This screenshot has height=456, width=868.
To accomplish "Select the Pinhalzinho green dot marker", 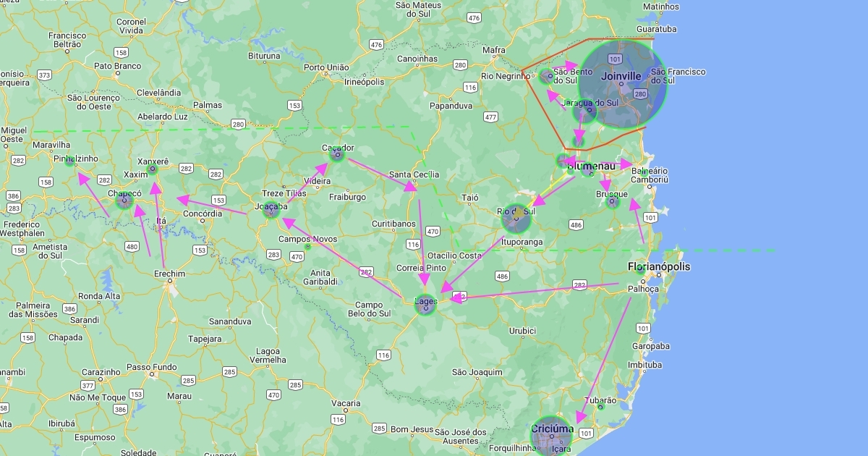I will coord(70,161).
